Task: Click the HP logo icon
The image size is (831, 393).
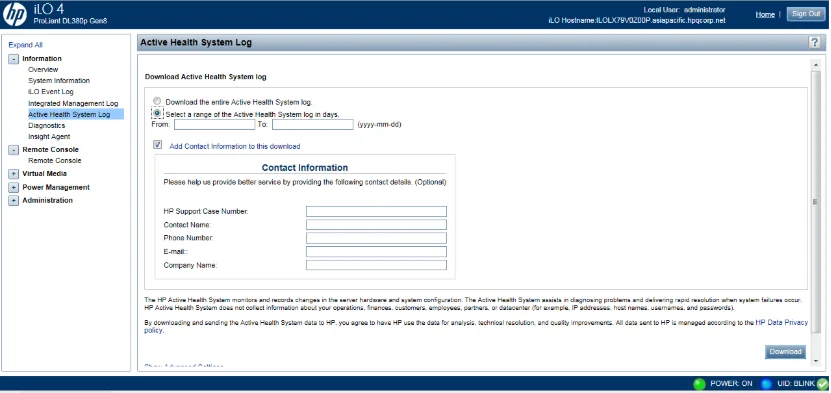Action: point(14,14)
